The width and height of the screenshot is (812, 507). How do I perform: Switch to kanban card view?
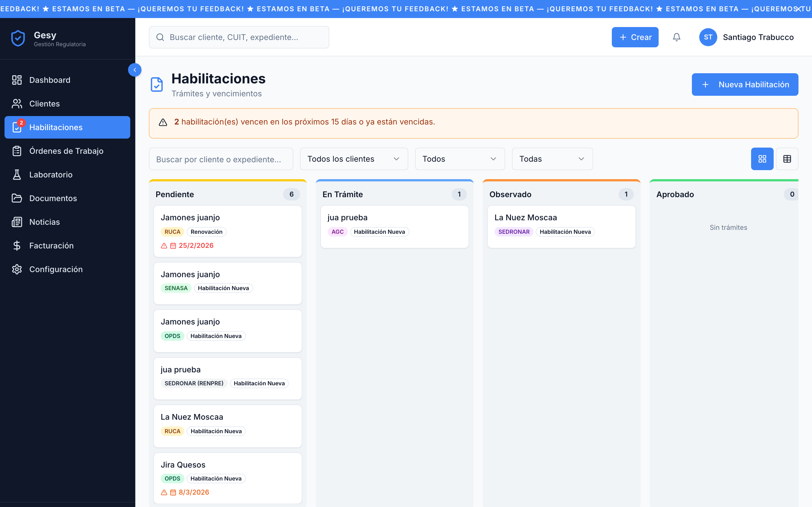[x=762, y=159]
